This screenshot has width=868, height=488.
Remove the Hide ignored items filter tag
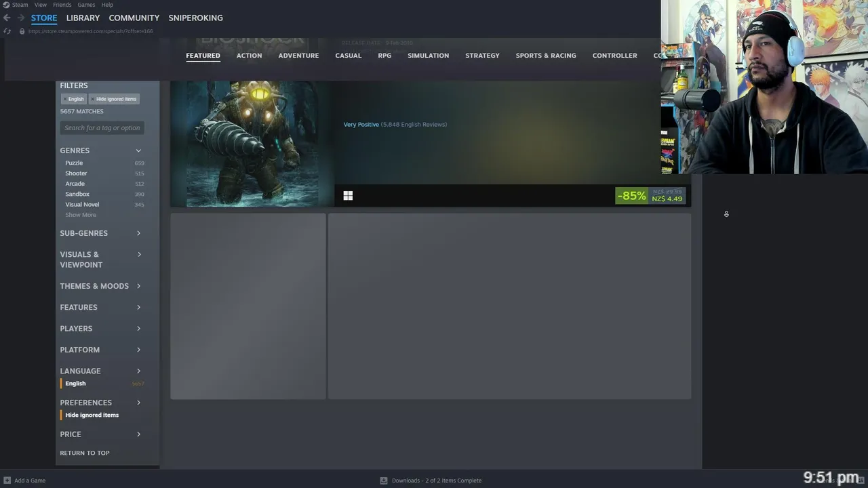[x=93, y=99]
